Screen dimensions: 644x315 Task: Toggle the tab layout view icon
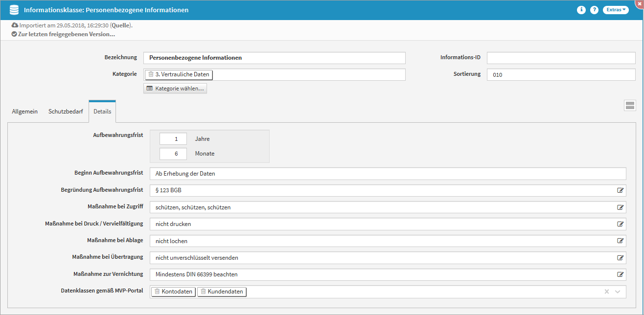630,105
